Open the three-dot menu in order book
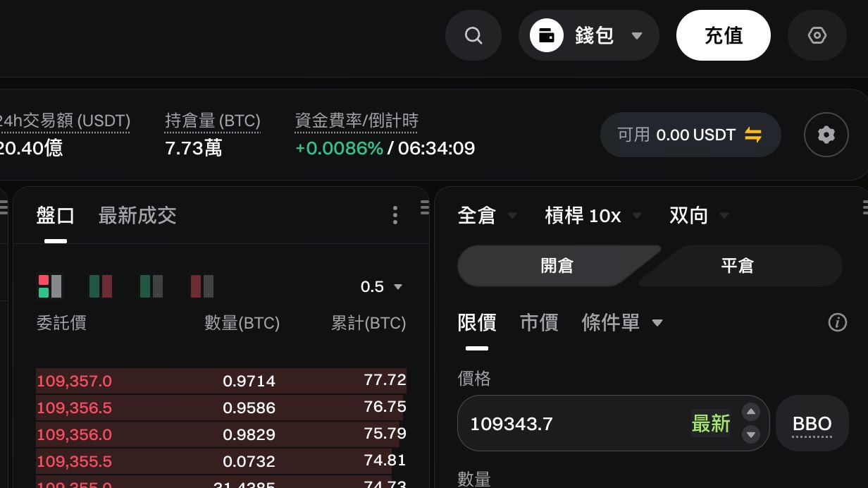 [x=395, y=215]
